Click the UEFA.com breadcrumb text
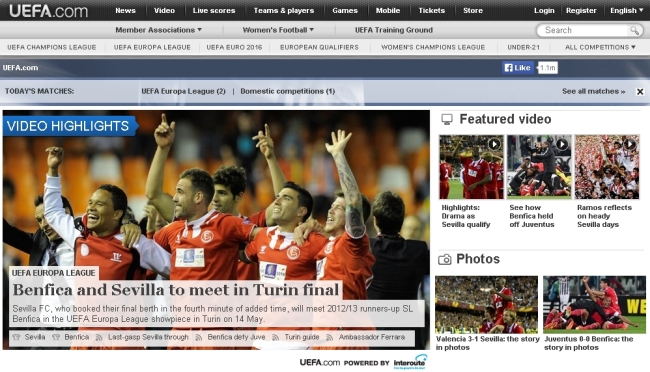This screenshot has width=650, height=372. click(x=20, y=68)
